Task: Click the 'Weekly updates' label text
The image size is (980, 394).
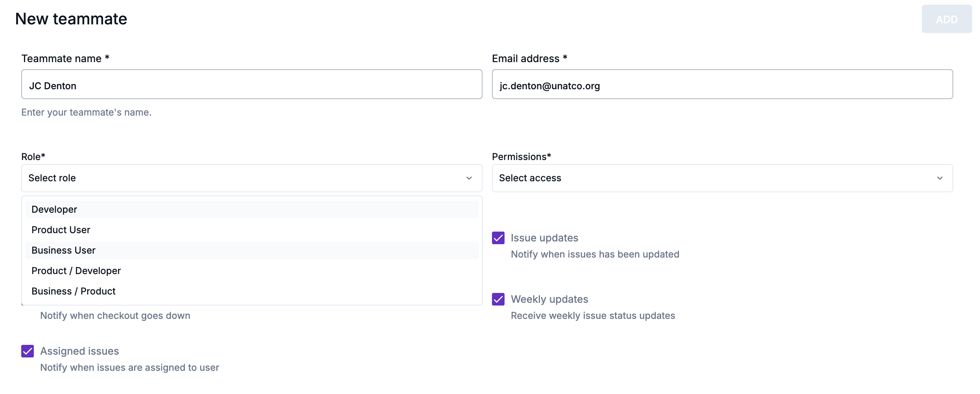Action: click(549, 299)
